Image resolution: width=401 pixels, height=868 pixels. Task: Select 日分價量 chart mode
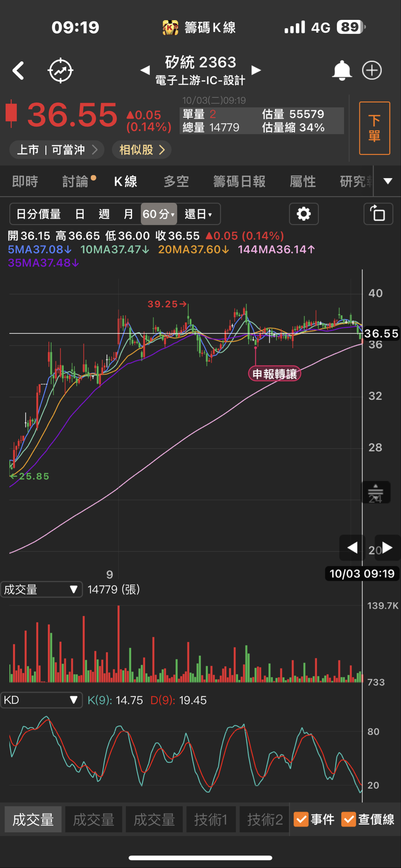pos(39,214)
